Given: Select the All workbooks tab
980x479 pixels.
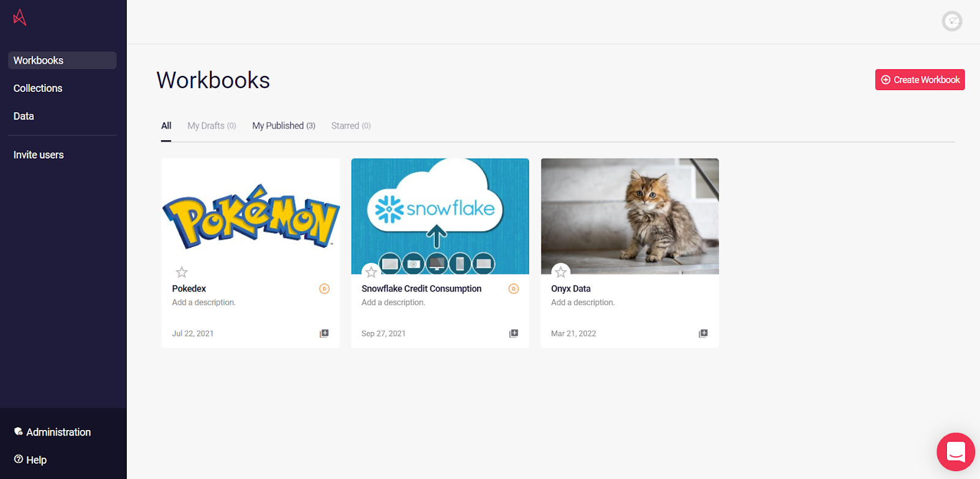Looking at the screenshot, I should [166, 126].
